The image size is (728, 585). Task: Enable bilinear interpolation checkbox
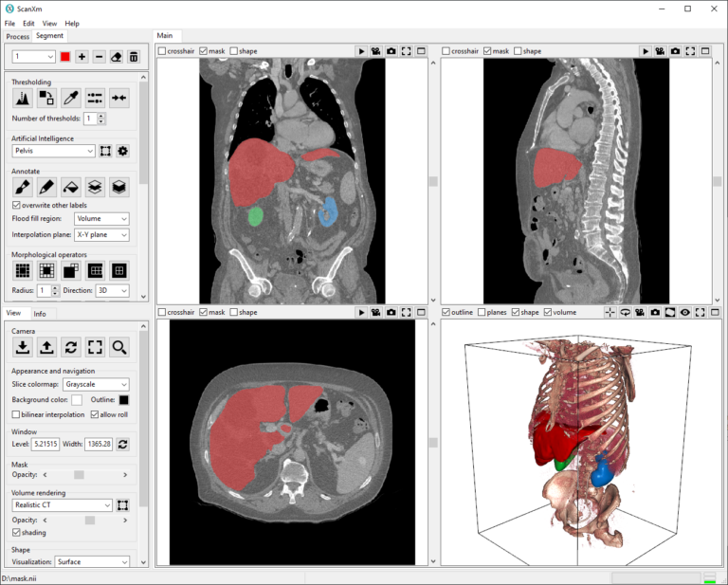pyautogui.click(x=48, y=414)
